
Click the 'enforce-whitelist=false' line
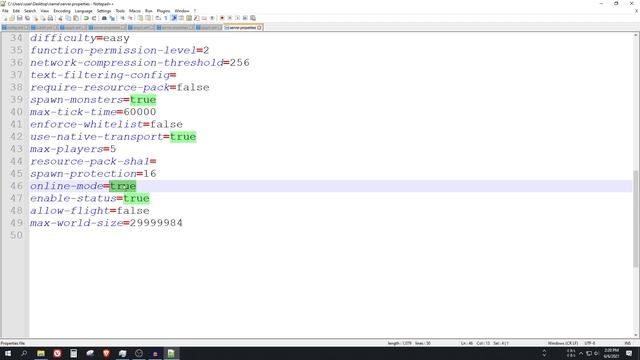pos(106,124)
